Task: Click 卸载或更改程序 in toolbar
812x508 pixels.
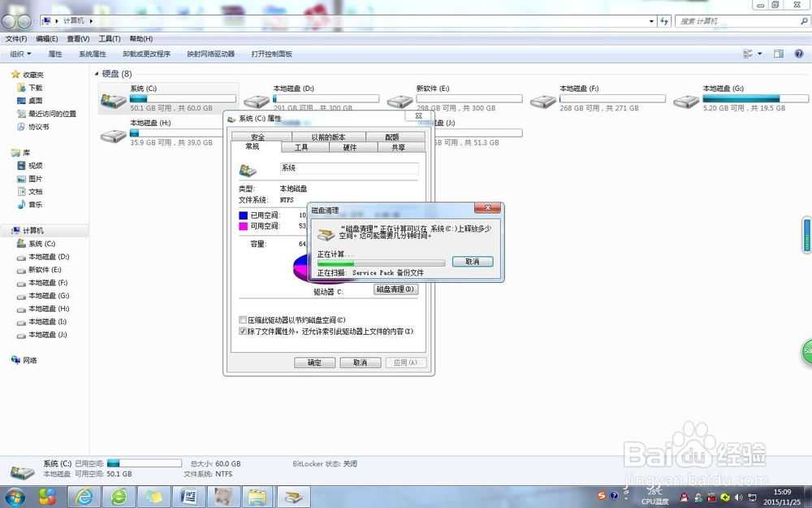Action: tap(146, 54)
